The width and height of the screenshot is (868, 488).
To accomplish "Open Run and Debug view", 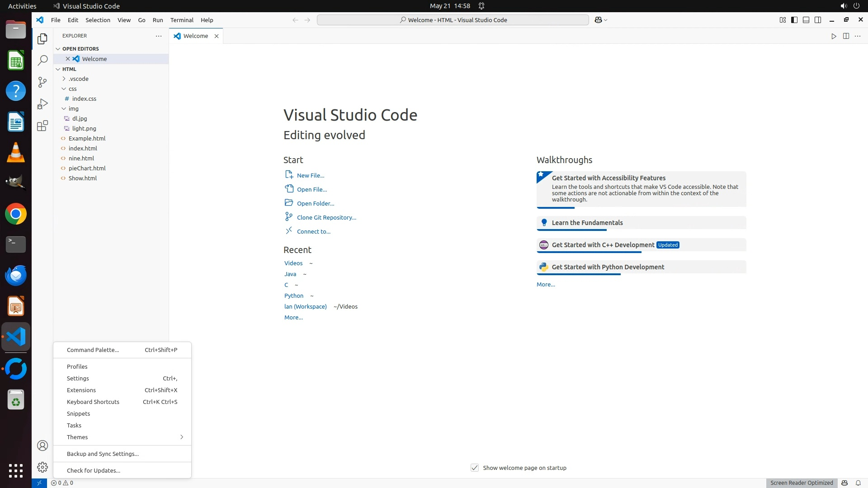I will (x=42, y=104).
